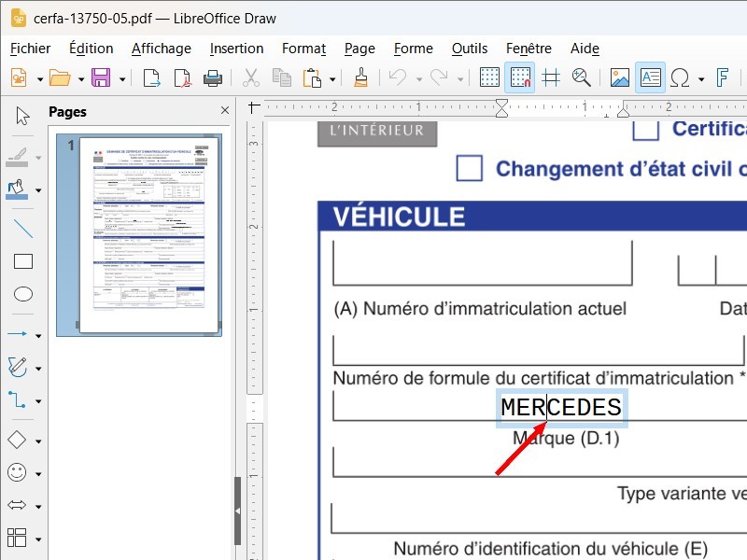The width and height of the screenshot is (747, 560).
Task: Open the Zoom & Pan tool
Action: 582,78
